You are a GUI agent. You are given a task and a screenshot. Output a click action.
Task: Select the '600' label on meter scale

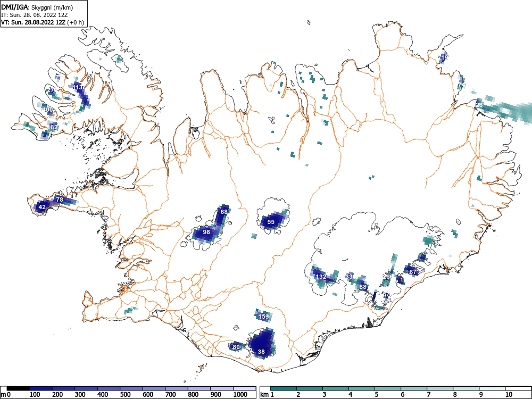(x=148, y=395)
